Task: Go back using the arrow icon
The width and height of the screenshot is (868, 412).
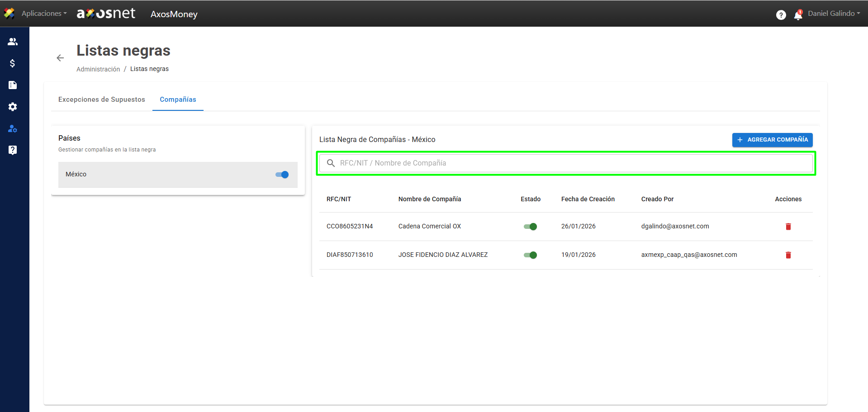Action: (x=60, y=58)
